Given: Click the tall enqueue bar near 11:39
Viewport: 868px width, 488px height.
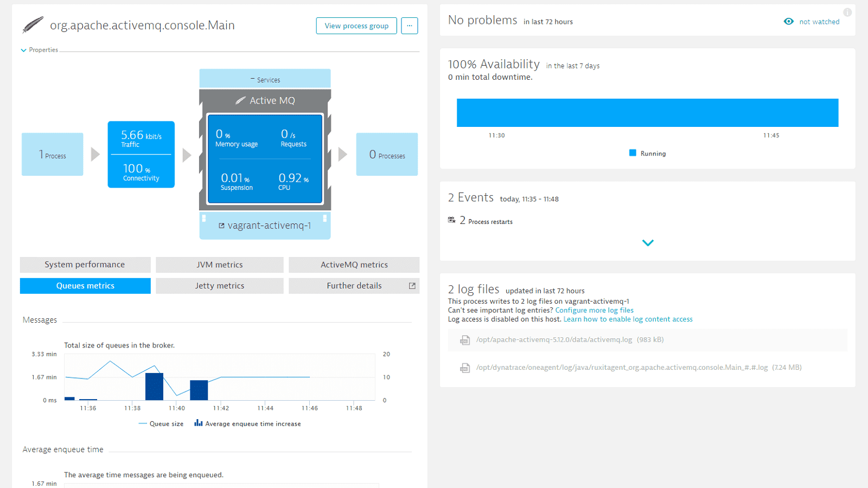Looking at the screenshot, I should [x=155, y=387].
